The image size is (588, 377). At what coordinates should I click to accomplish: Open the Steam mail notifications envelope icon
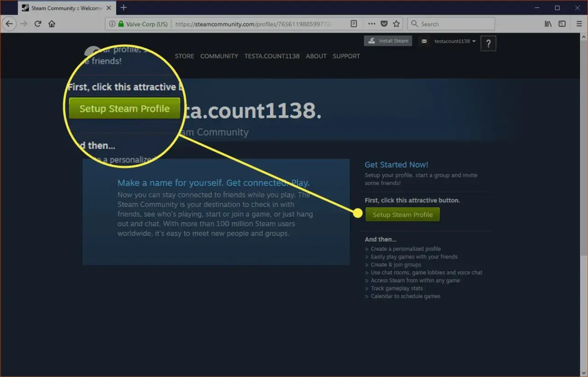(x=424, y=41)
